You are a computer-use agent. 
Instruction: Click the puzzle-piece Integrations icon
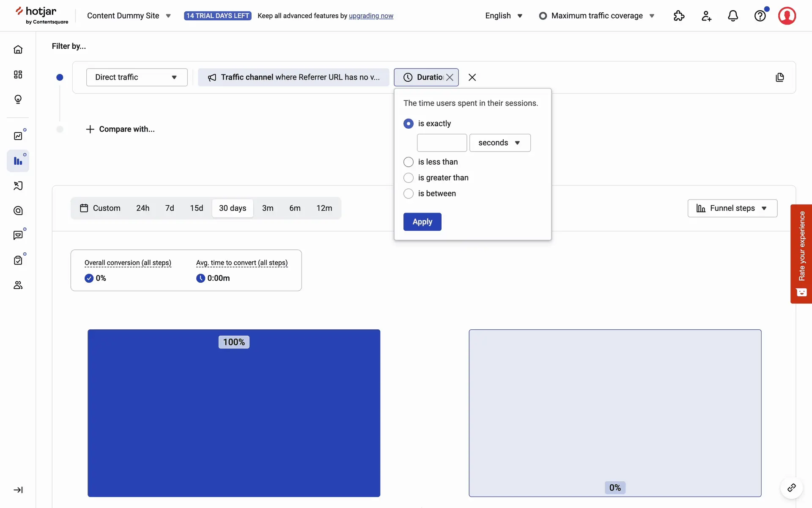[x=679, y=16]
